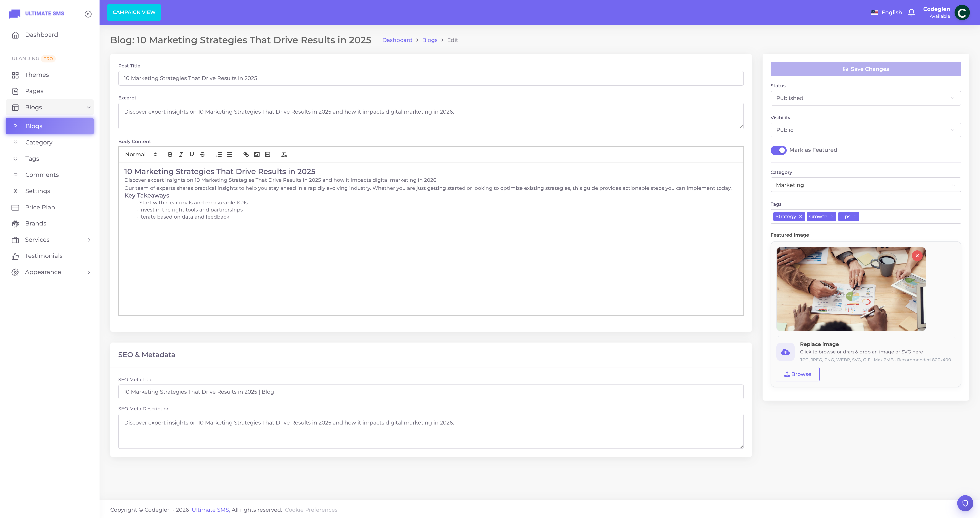
Task: Open Themes in sidebar
Action: [50, 75]
